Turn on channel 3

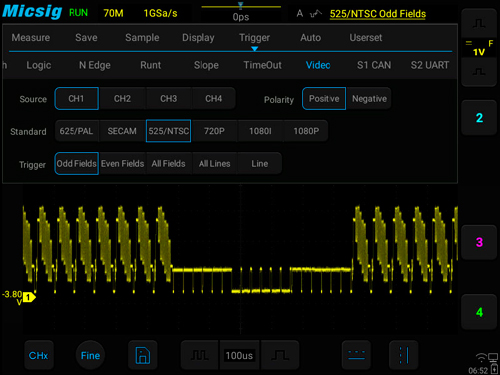point(479,242)
